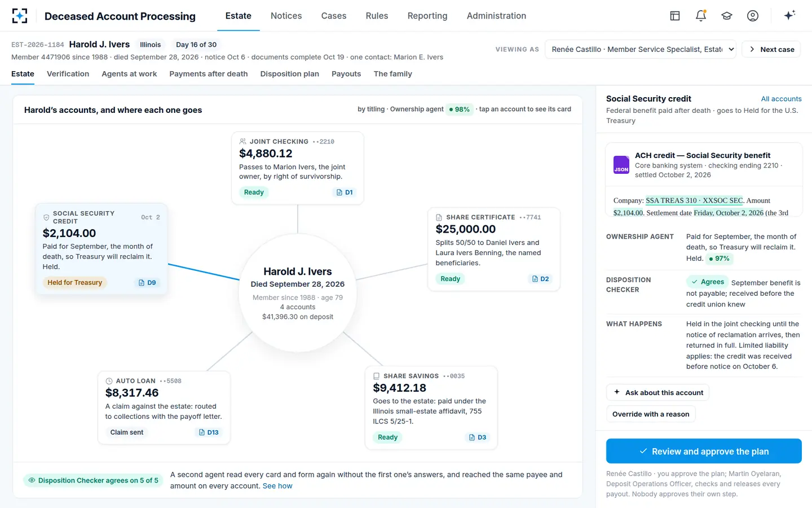Open document D1 on Joint Checking card

(x=345, y=192)
